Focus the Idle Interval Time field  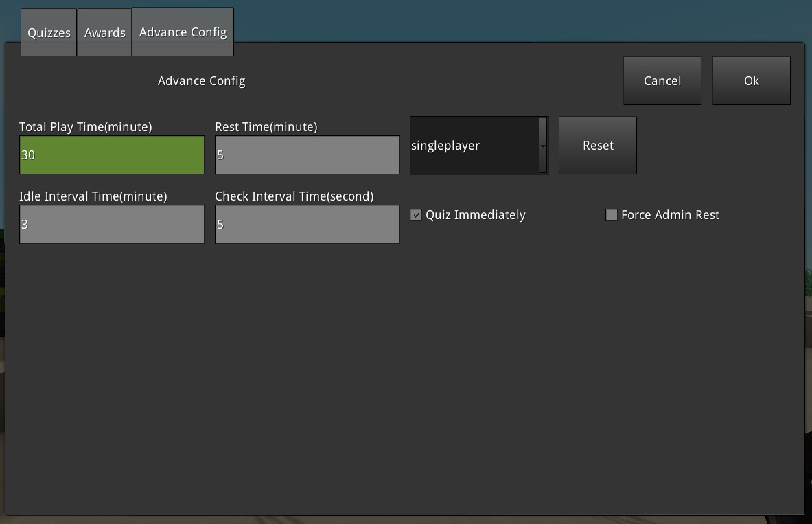(x=111, y=225)
